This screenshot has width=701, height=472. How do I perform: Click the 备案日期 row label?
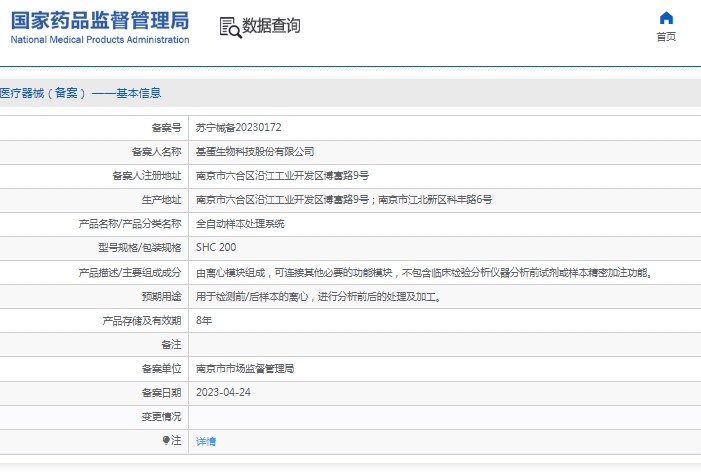point(161,393)
